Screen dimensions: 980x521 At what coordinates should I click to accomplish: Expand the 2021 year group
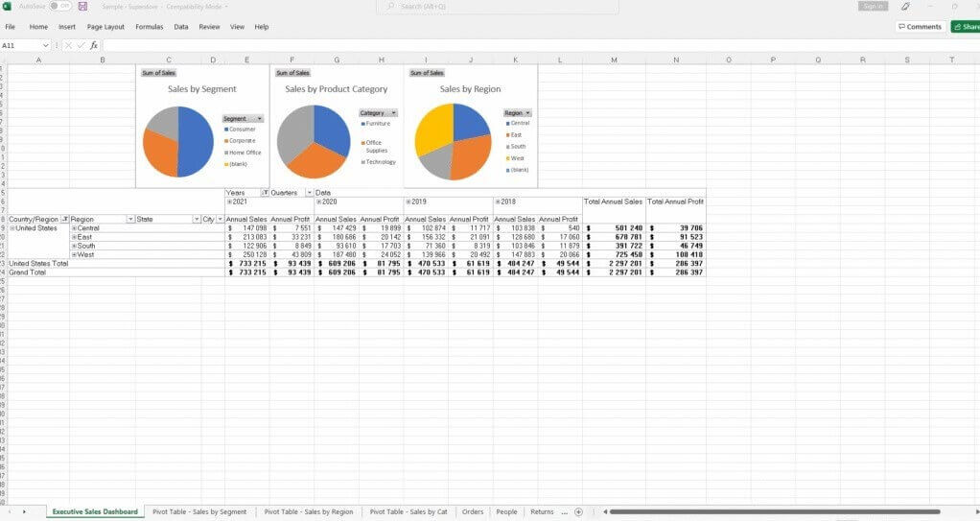click(x=228, y=201)
